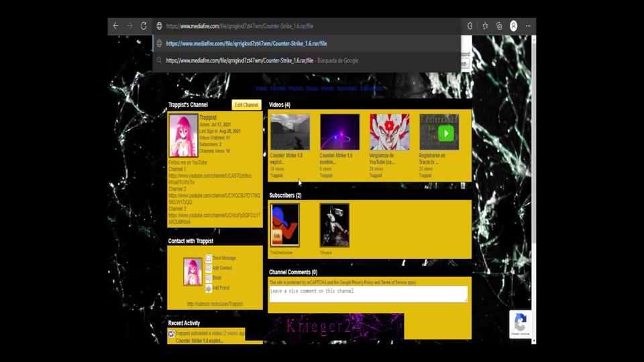Image resolution: width=644 pixels, height=362 pixels.
Task: Click the Send Message link text
Action: pyautogui.click(x=224, y=258)
